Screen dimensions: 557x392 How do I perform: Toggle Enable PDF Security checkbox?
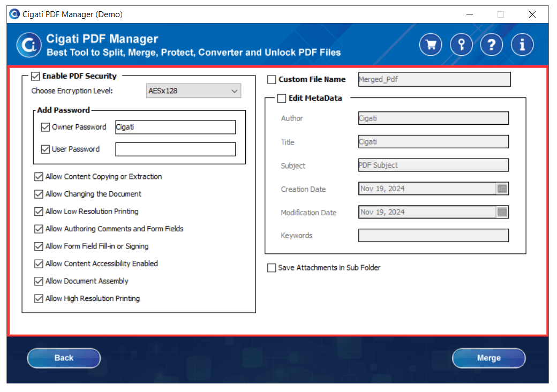click(35, 77)
